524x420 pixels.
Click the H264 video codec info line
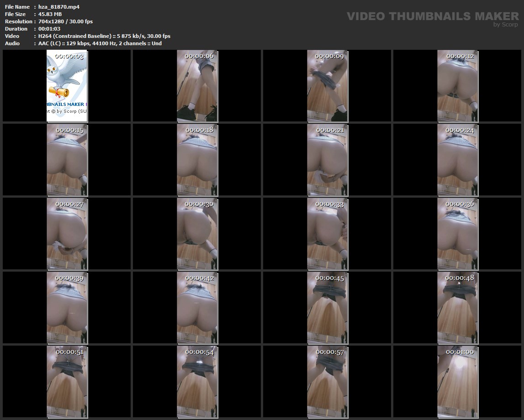[104, 36]
